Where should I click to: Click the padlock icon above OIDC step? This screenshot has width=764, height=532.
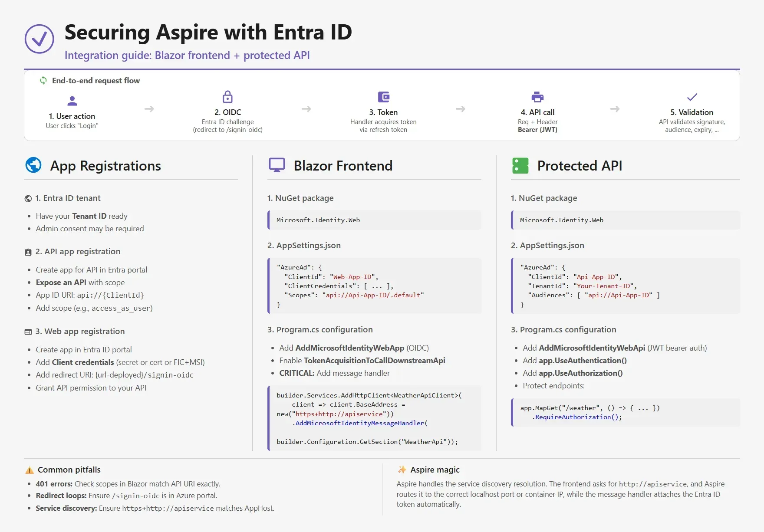[x=227, y=97]
